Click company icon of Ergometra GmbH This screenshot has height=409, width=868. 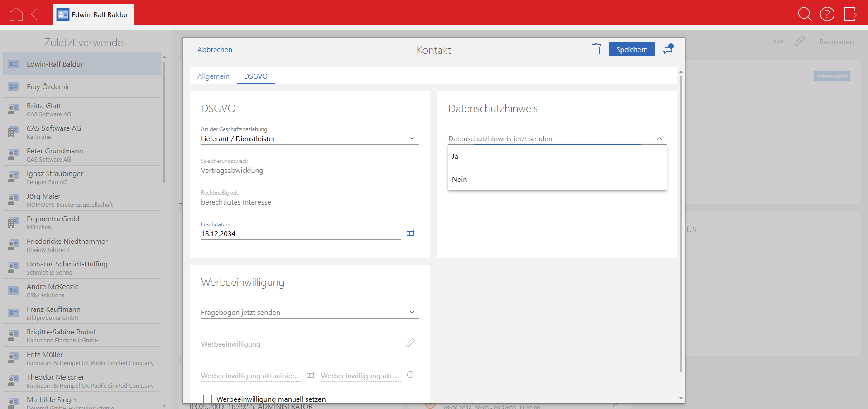point(13,222)
